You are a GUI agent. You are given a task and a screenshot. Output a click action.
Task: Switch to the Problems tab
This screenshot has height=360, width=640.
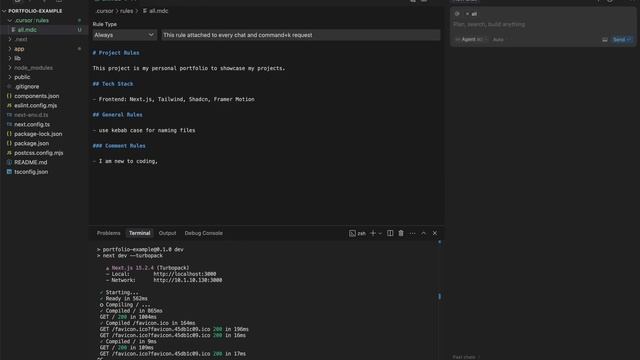click(x=108, y=233)
